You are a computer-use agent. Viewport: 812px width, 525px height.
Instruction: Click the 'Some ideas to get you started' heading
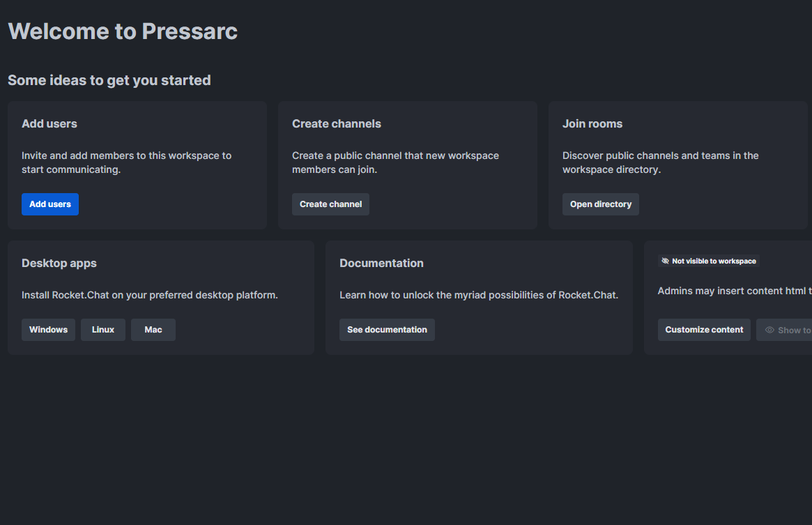[x=109, y=80]
